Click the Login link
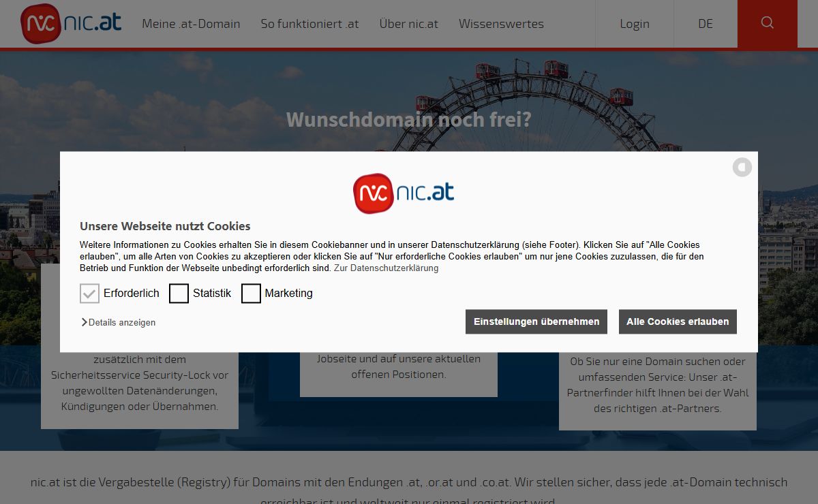 pos(635,24)
